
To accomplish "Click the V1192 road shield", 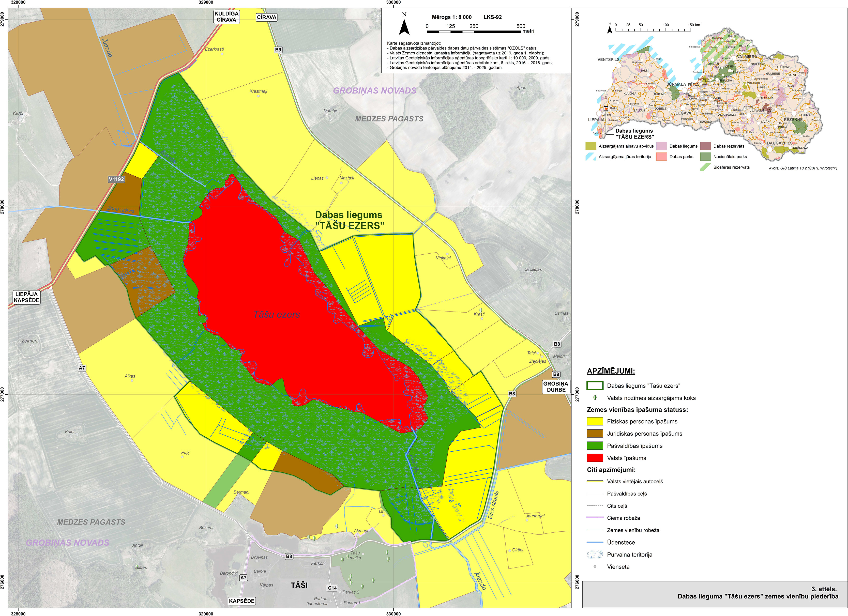I will click(116, 179).
